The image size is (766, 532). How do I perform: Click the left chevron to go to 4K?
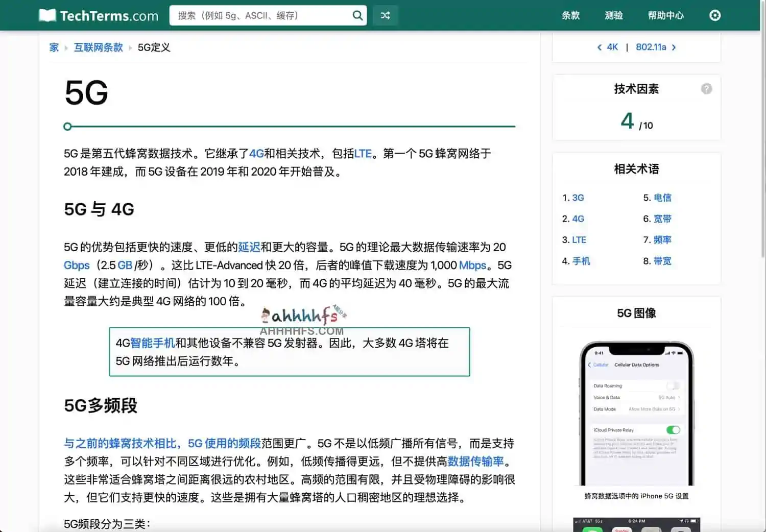(x=599, y=47)
